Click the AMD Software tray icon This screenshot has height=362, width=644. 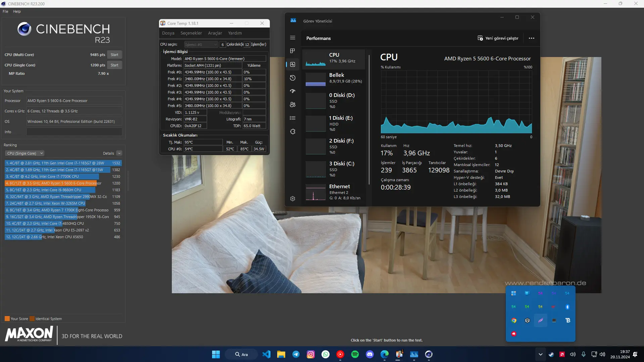[562, 354]
